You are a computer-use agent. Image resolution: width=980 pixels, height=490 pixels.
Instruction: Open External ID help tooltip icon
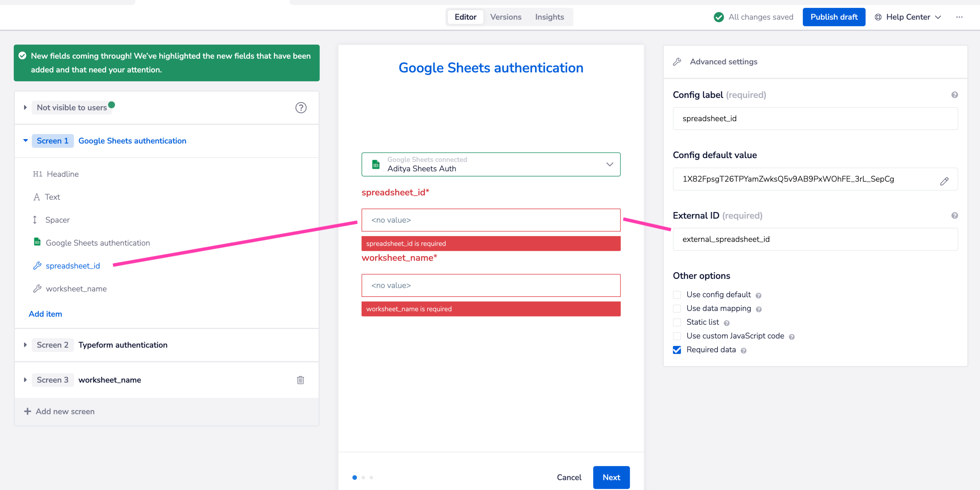954,215
